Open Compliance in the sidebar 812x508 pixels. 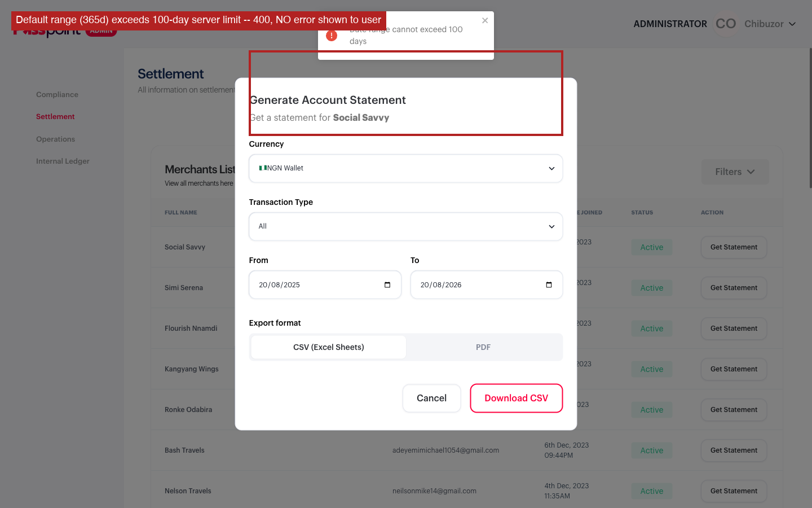click(x=57, y=95)
